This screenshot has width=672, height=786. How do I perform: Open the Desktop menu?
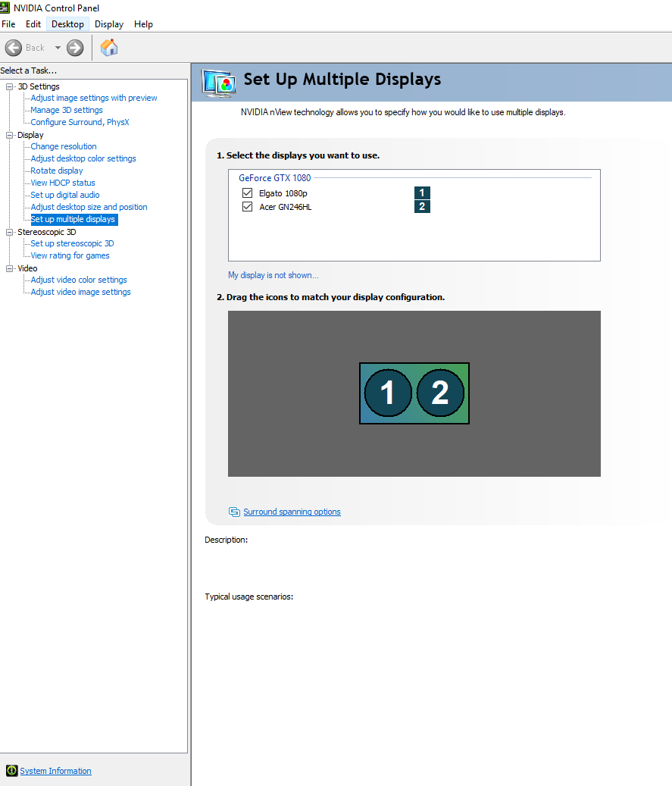67,24
